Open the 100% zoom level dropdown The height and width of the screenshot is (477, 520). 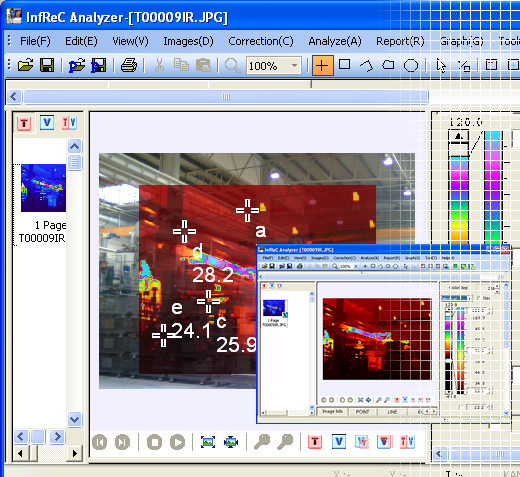pos(294,65)
